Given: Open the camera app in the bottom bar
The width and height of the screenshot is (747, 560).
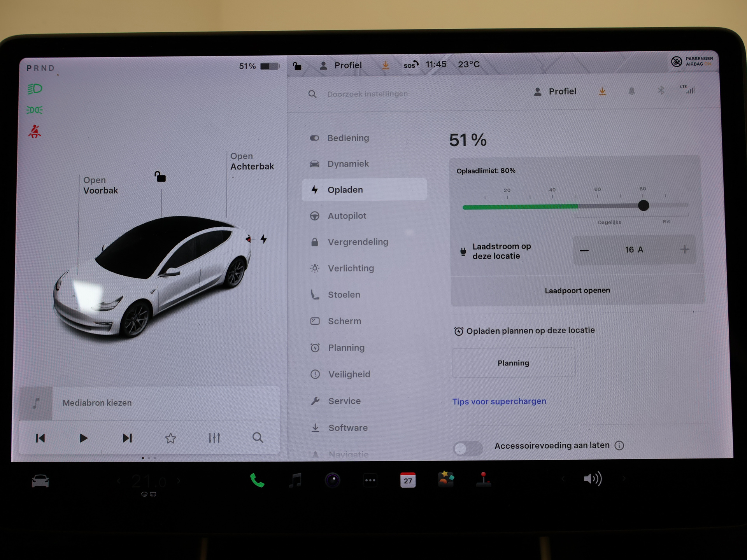Looking at the screenshot, I should pos(333,481).
